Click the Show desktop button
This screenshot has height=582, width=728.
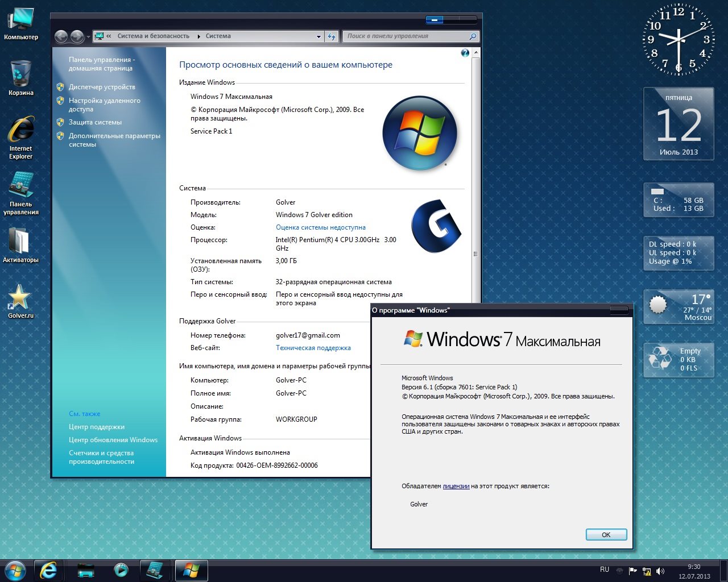(724, 571)
